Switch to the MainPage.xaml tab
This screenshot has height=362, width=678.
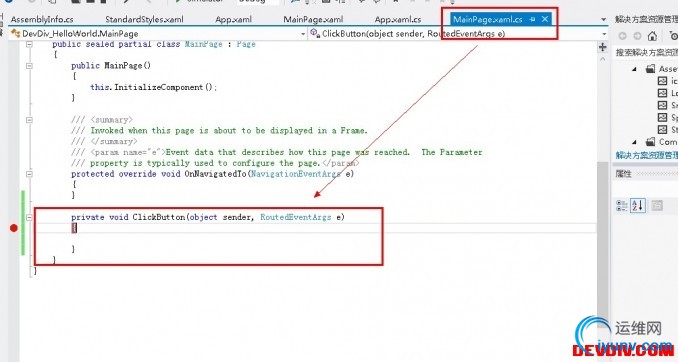click(x=313, y=19)
